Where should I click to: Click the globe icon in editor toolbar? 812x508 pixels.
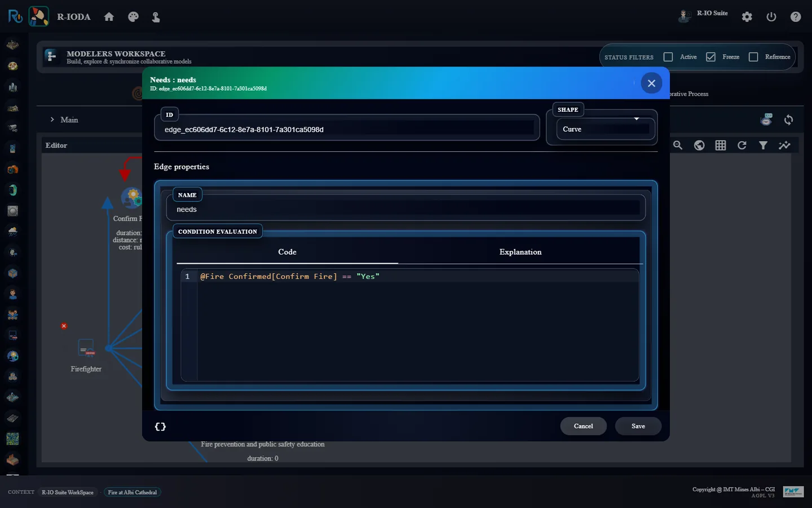[699, 145]
